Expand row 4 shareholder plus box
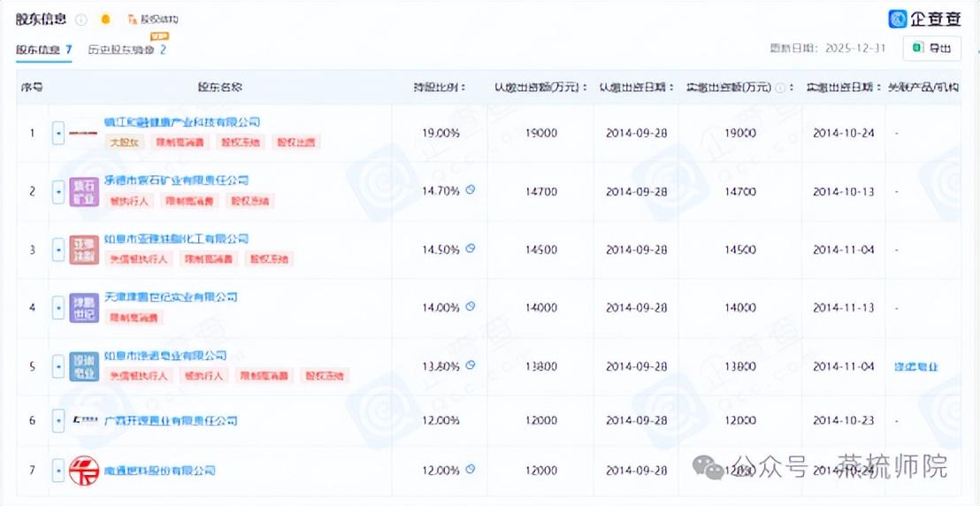The image size is (980, 506). pos(58,308)
